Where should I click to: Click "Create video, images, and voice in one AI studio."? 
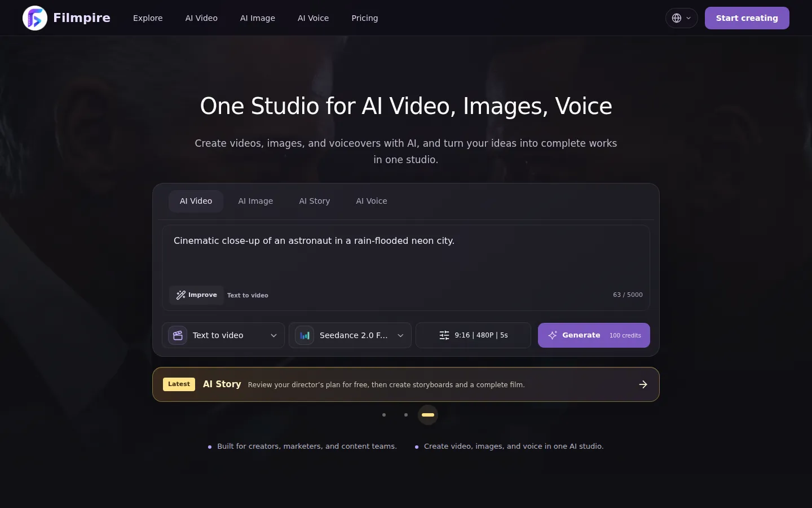514,446
